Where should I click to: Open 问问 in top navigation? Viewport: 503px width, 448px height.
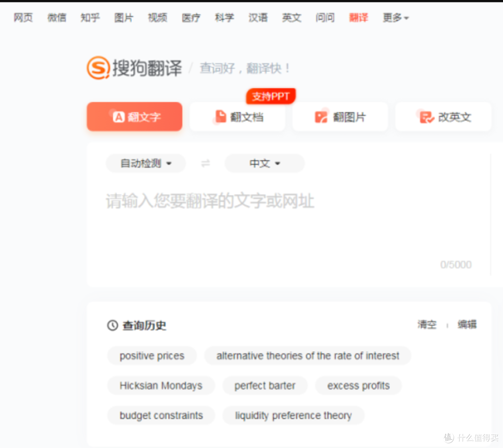click(x=325, y=18)
